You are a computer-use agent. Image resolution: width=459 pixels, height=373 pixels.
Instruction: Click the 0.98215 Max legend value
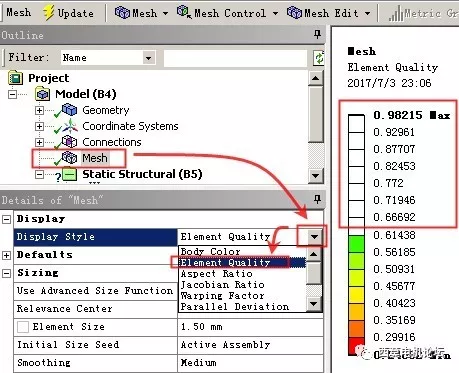click(412, 115)
